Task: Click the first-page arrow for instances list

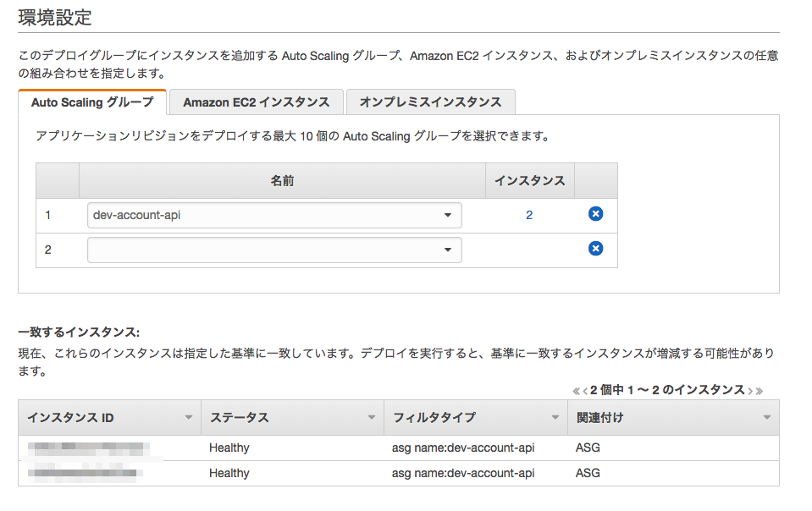Action: (x=577, y=390)
